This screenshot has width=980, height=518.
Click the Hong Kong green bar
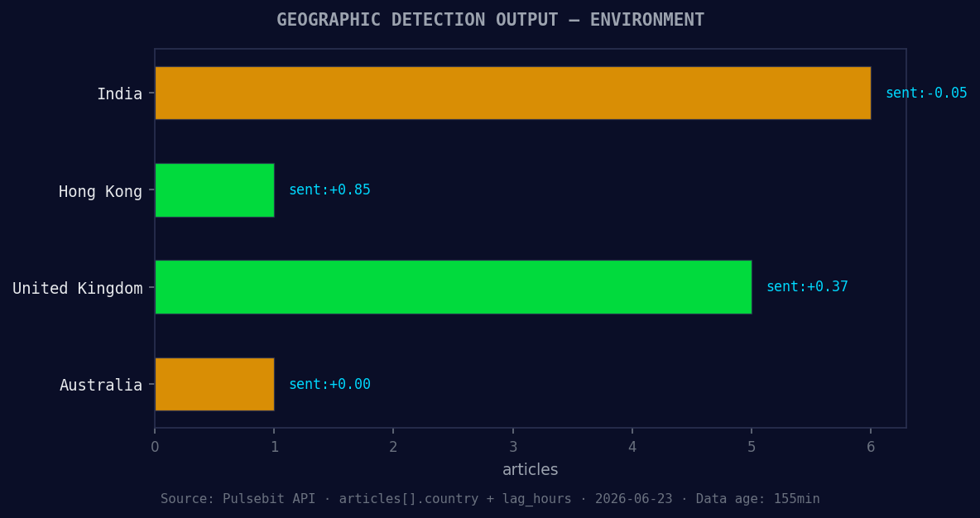[x=214, y=190]
